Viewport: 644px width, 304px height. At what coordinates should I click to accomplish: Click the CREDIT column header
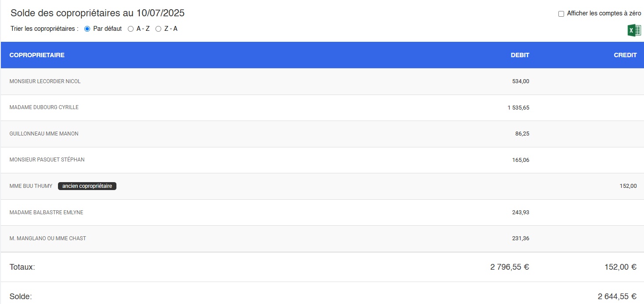(x=625, y=55)
